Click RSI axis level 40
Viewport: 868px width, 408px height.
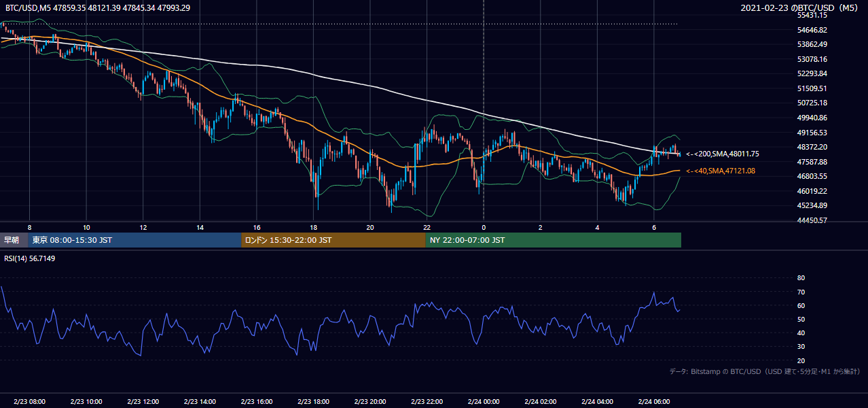(801, 333)
